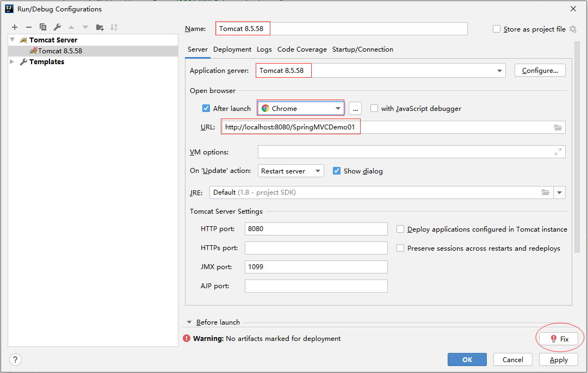This screenshot has height=373, width=588.
Task: Open the Startup/Connection tab
Action: (362, 49)
